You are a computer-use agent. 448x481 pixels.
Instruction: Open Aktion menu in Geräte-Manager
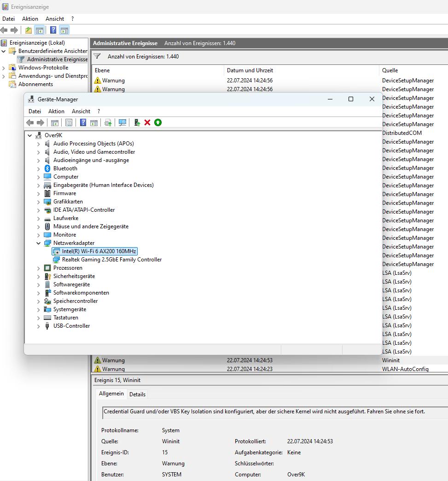pyautogui.click(x=57, y=111)
